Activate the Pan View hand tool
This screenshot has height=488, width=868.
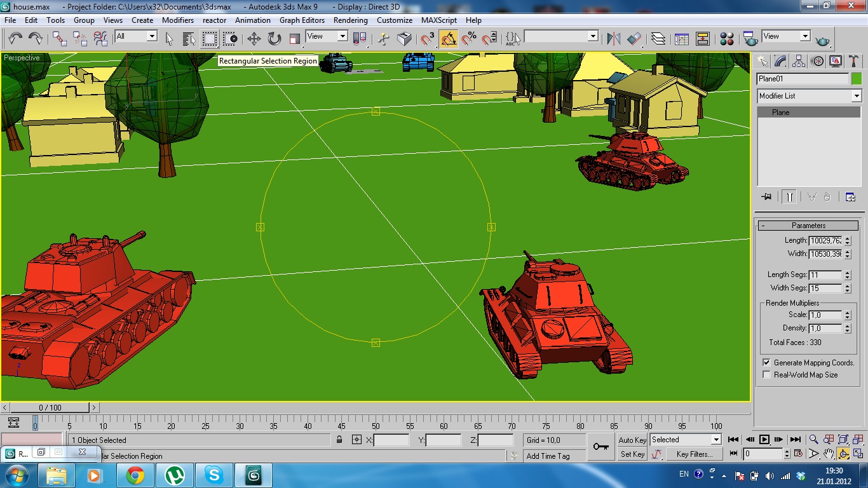pos(829,454)
